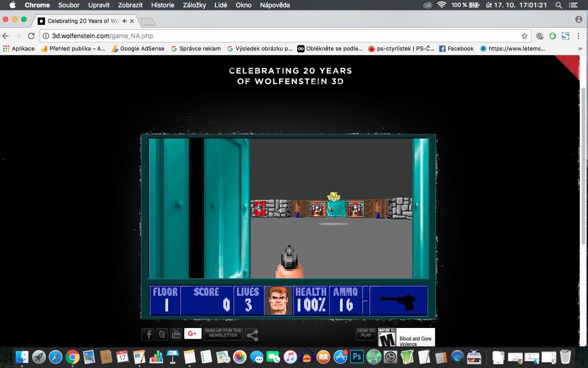Open the Aplikace apps bookmark
The width and height of the screenshot is (588, 368).
click(x=19, y=48)
